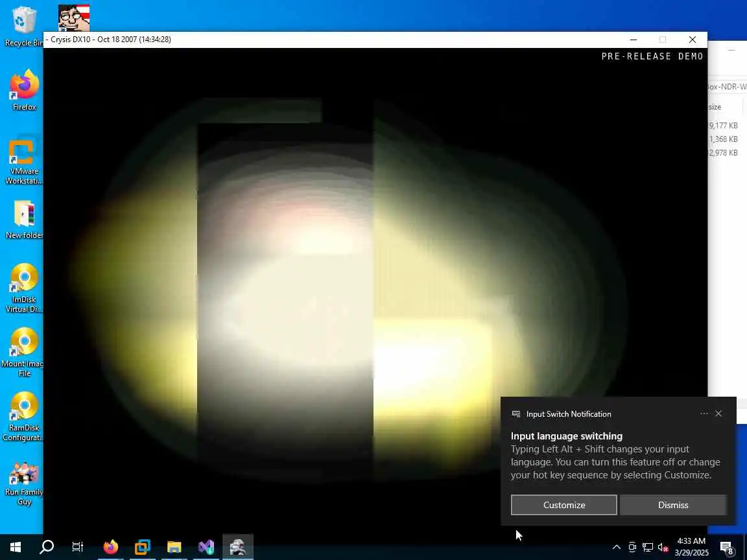Screen dimensions: 747x560
Task: Select the Mount Image File desktop shortcut
Action: point(23,353)
